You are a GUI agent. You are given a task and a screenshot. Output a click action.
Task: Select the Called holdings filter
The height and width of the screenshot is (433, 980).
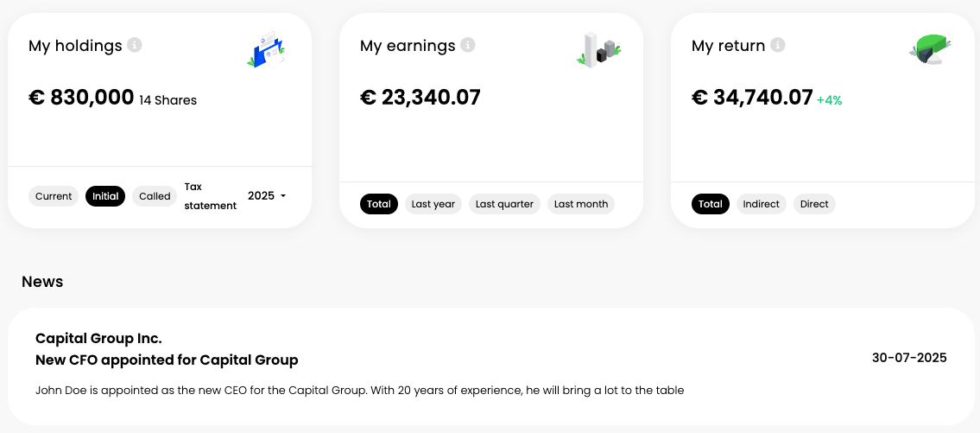(x=155, y=196)
